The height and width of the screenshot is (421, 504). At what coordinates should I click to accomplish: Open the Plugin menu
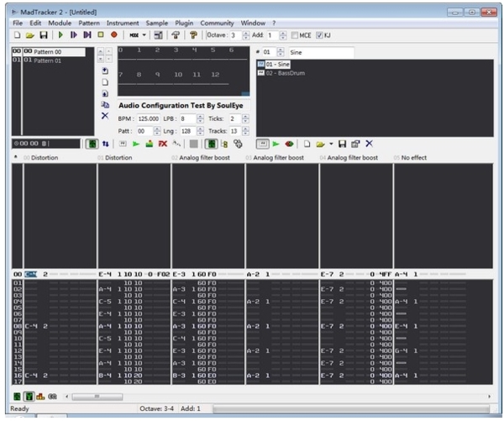point(182,23)
